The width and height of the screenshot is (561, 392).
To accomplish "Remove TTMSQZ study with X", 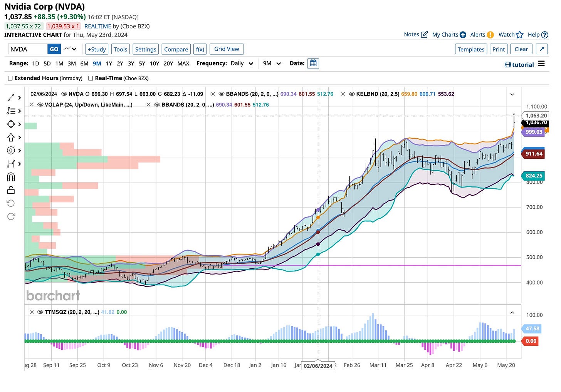I will (x=32, y=312).
